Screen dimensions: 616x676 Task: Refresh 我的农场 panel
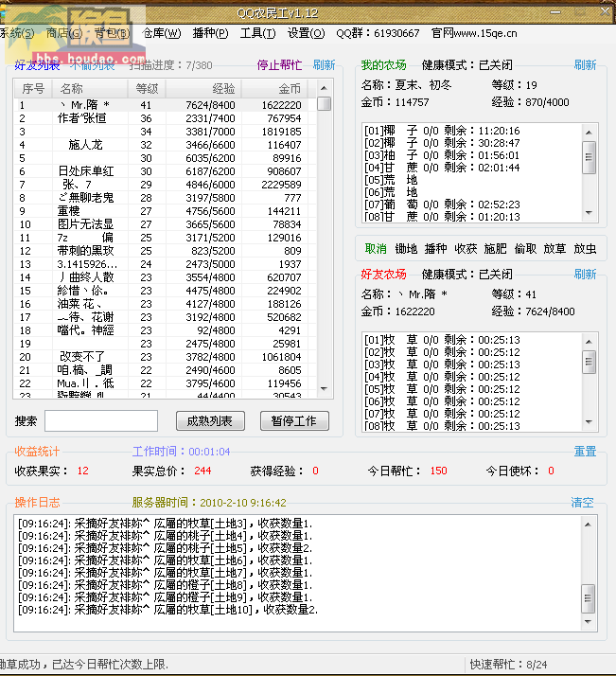pyautogui.click(x=585, y=65)
